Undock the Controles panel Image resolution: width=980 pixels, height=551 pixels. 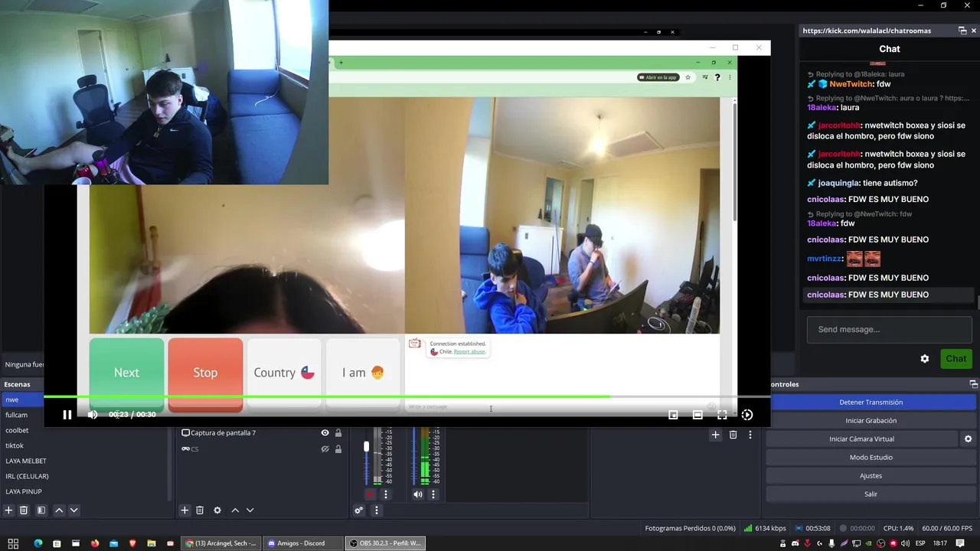tap(974, 384)
